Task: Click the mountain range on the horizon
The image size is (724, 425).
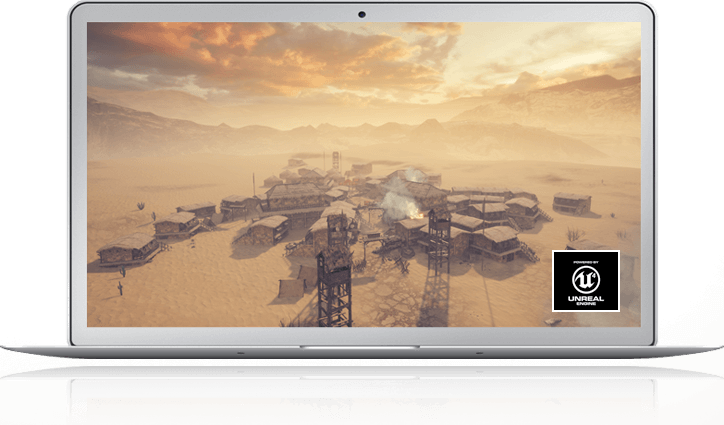Action: pyautogui.click(x=250, y=125)
